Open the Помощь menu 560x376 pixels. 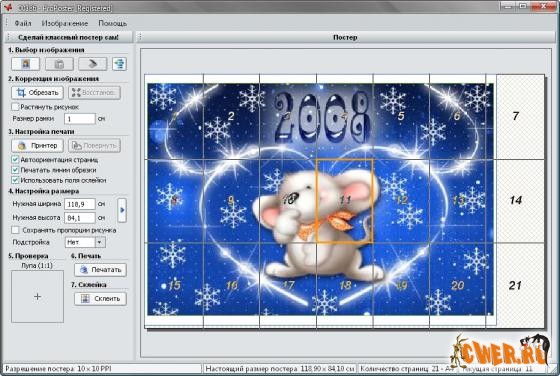tap(112, 23)
